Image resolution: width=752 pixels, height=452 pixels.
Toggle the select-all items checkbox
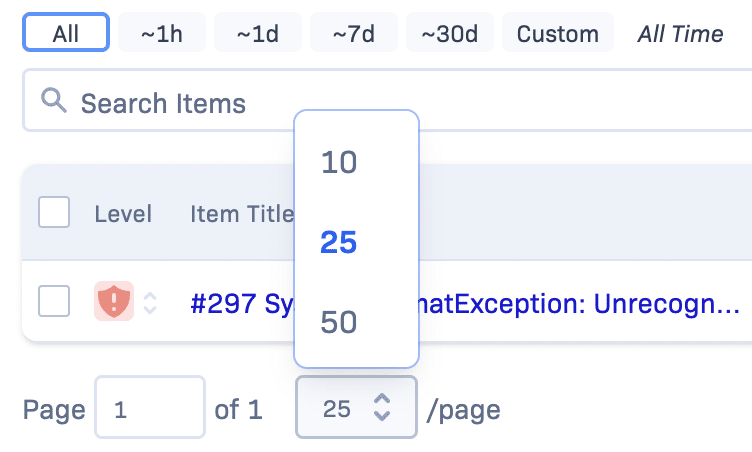pos(54,213)
